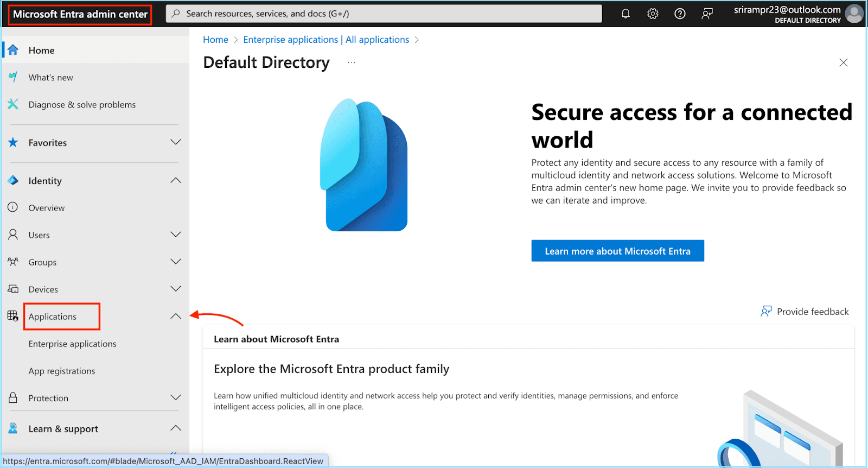Click the Identity diamond icon
Viewport: 868px width, 468px height.
[14, 180]
